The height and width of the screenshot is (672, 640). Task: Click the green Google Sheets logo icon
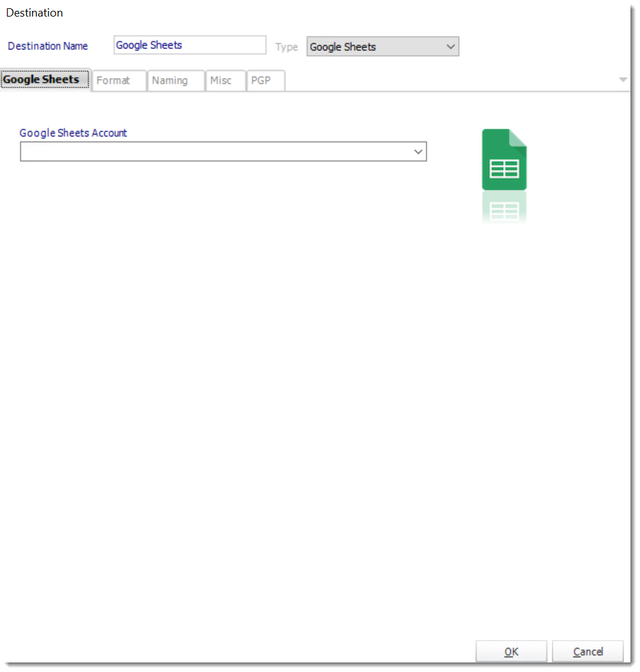pyautogui.click(x=504, y=159)
